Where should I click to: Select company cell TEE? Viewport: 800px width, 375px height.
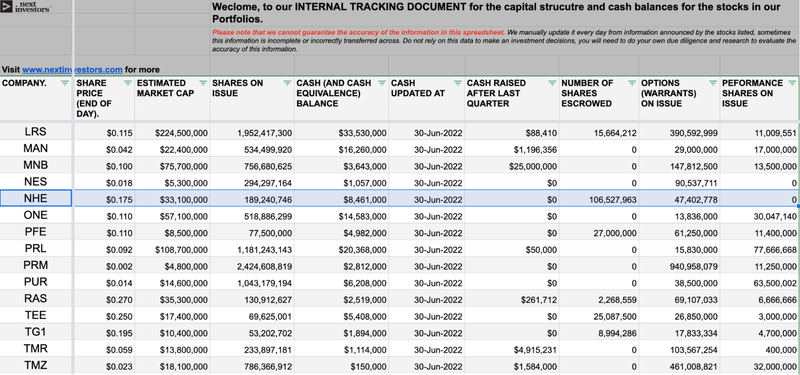coord(35,316)
